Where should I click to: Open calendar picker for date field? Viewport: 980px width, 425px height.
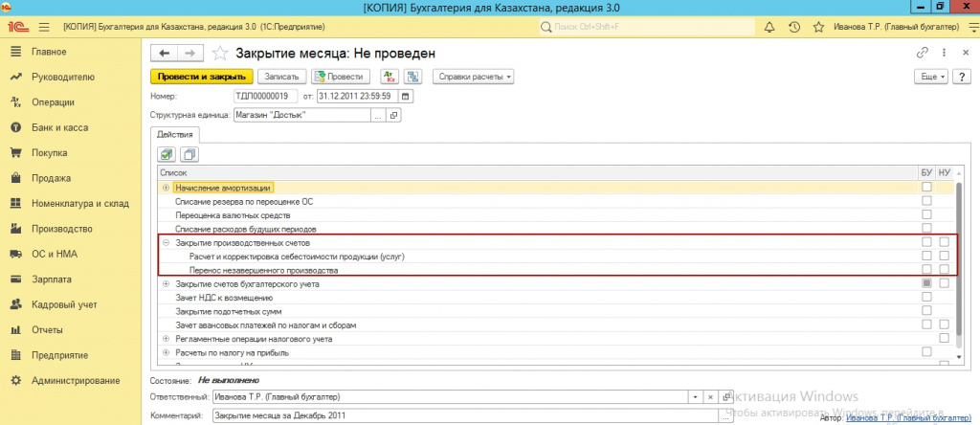tap(406, 97)
